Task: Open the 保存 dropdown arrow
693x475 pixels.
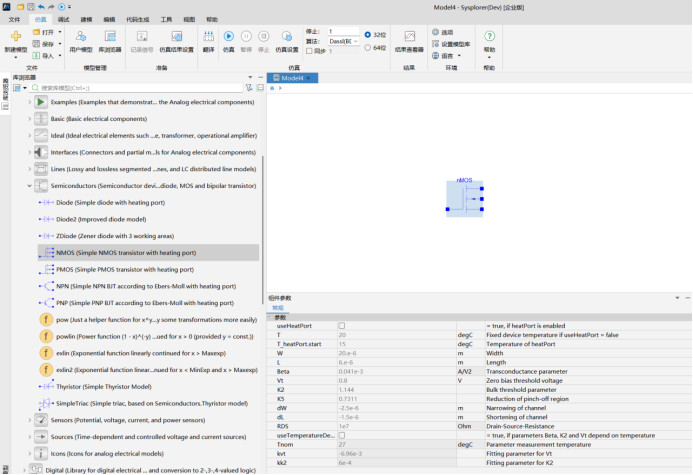Action: [x=60, y=44]
